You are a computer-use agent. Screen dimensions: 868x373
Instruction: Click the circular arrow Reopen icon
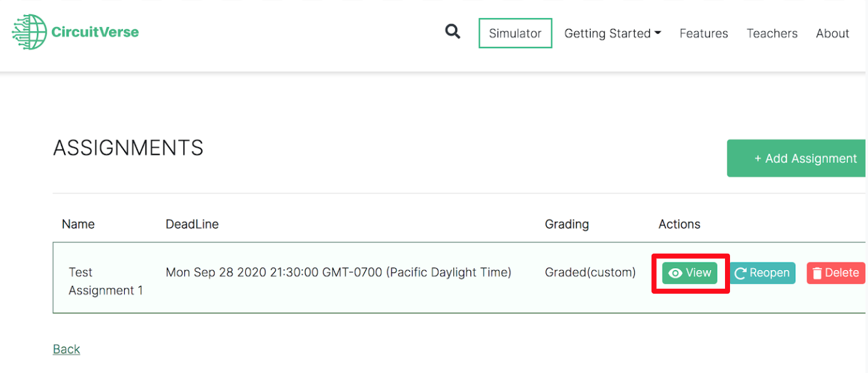point(741,273)
